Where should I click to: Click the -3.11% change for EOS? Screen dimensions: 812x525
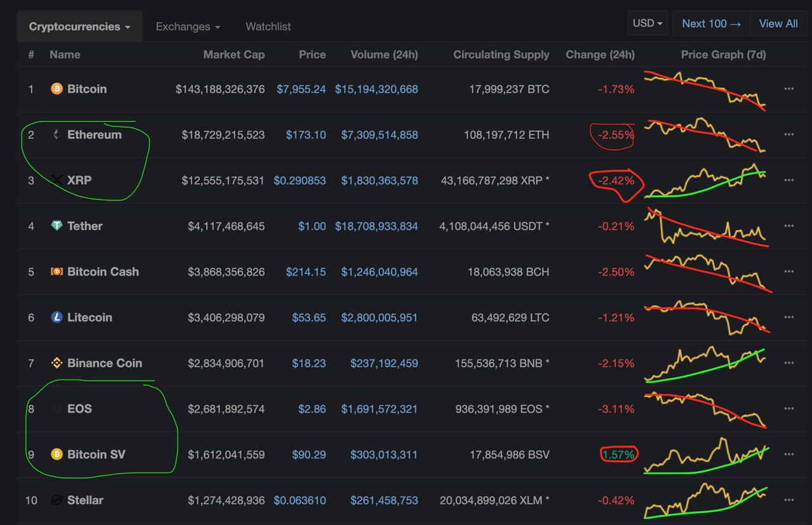click(616, 408)
